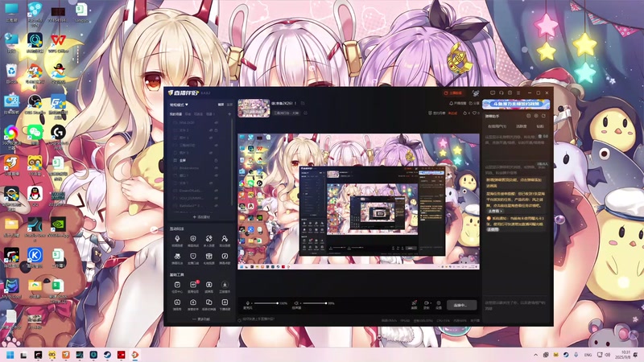
Task: Click the Douyu promotional banner
Action: 516,105
